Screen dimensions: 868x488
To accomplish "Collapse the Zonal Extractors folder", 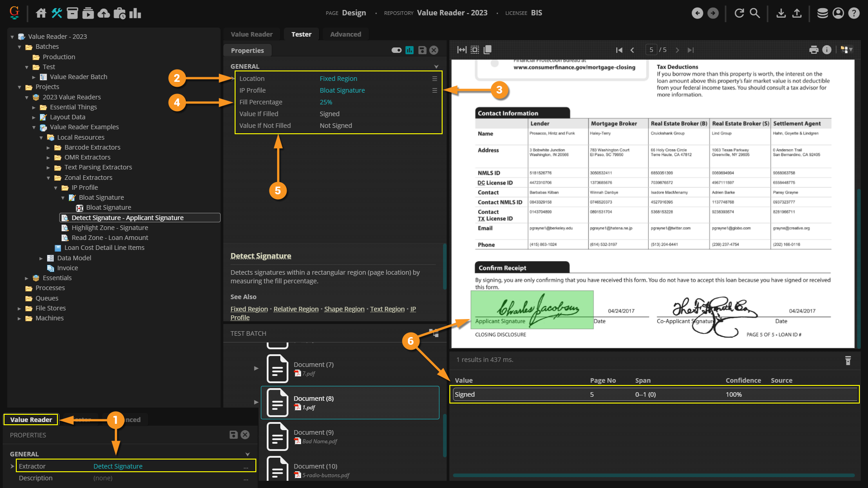I will [x=48, y=178].
